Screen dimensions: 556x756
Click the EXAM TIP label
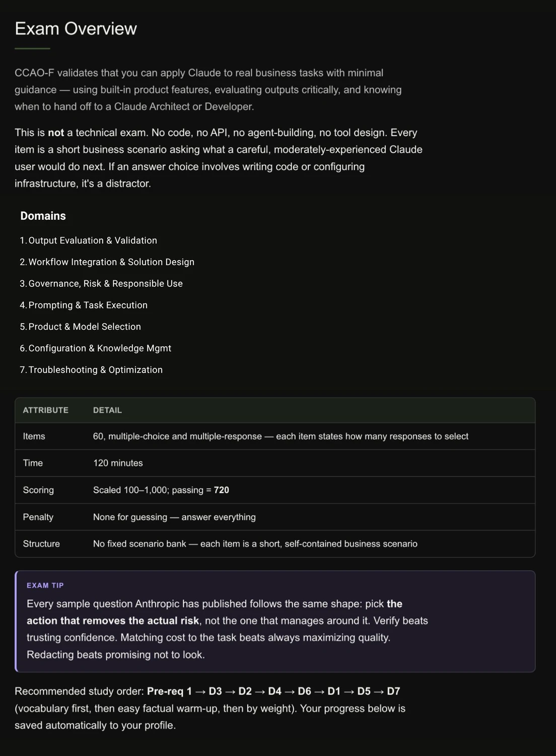point(45,586)
